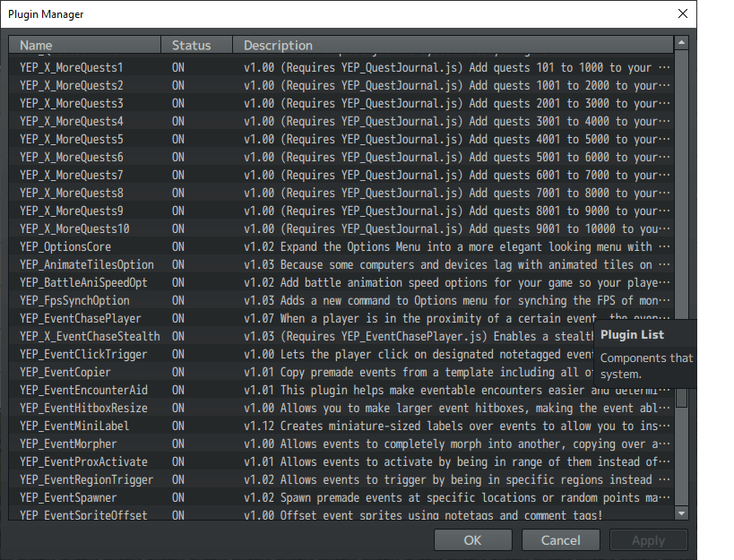Select the YEP_X_MoreQuests8 plugin

pos(341,193)
